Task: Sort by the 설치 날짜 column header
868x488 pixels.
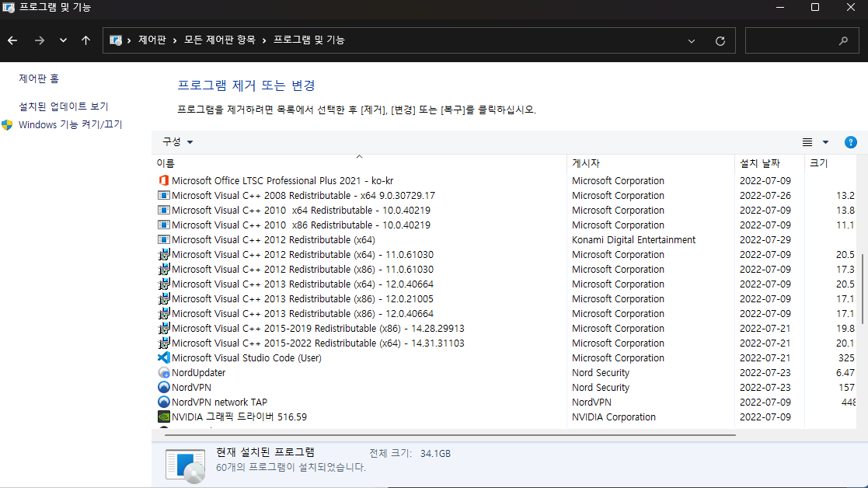Action: click(769, 163)
